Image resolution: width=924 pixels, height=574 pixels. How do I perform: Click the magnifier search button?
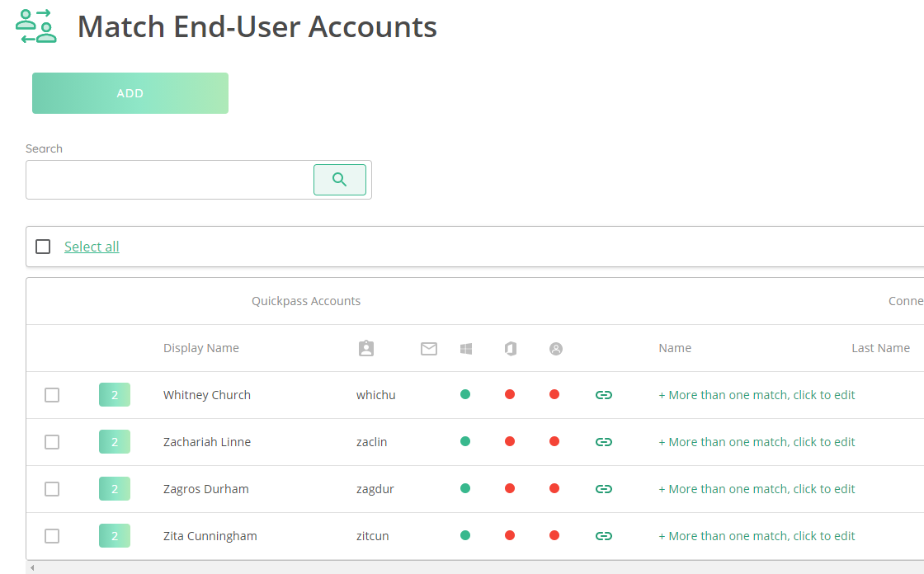[x=339, y=180]
